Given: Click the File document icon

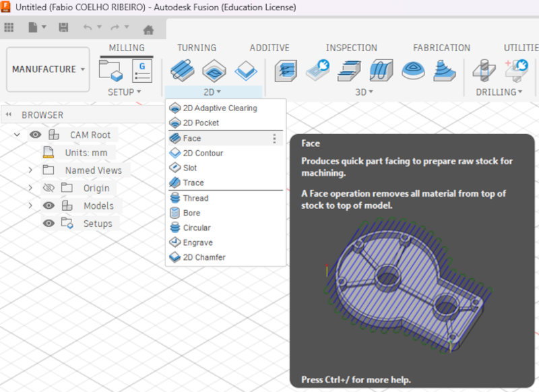Looking at the screenshot, I should tap(32, 27).
